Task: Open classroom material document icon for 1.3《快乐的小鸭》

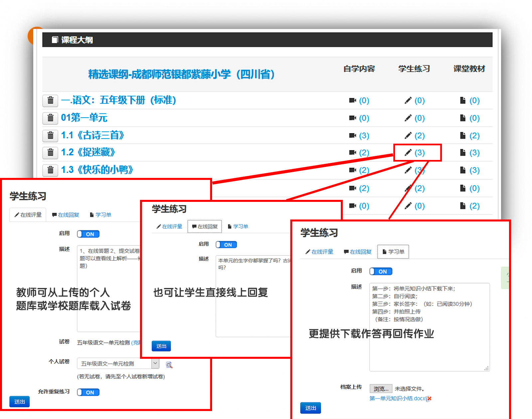Action: [x=463, y=170]
